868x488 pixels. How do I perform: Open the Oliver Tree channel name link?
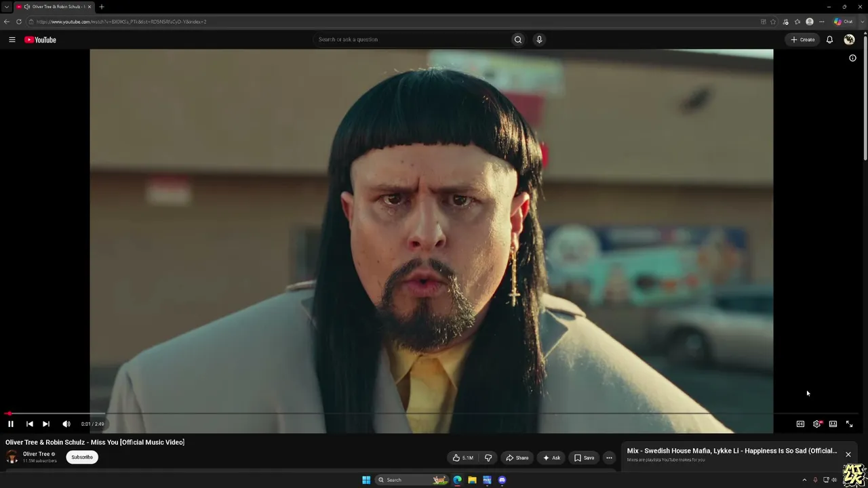tap(37, 454)
